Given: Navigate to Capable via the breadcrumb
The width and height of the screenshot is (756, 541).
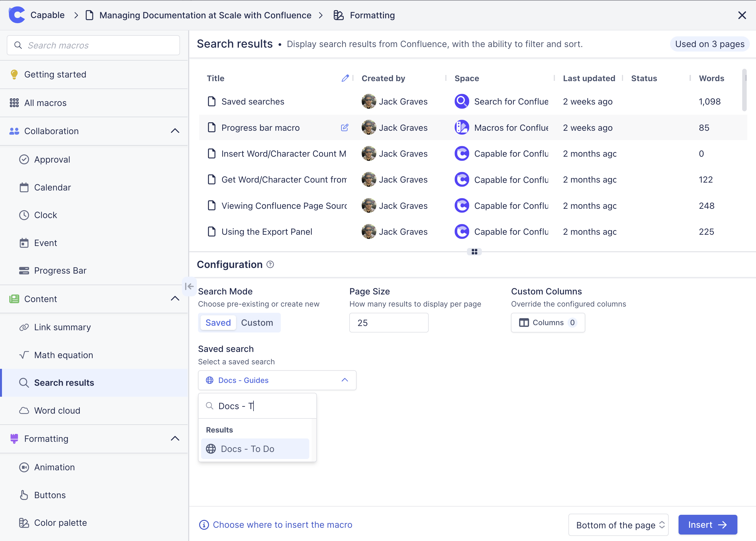Looking at the screenshot, I should (x=47, y=15).
